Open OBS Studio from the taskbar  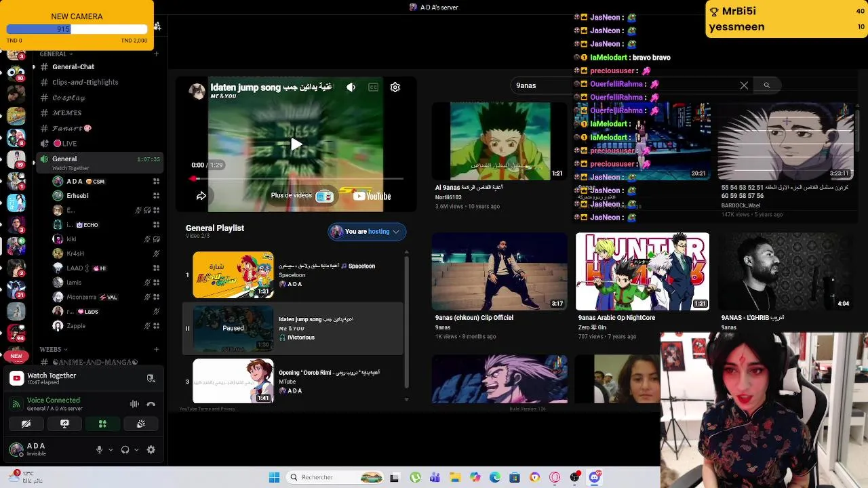coord(575,477)
